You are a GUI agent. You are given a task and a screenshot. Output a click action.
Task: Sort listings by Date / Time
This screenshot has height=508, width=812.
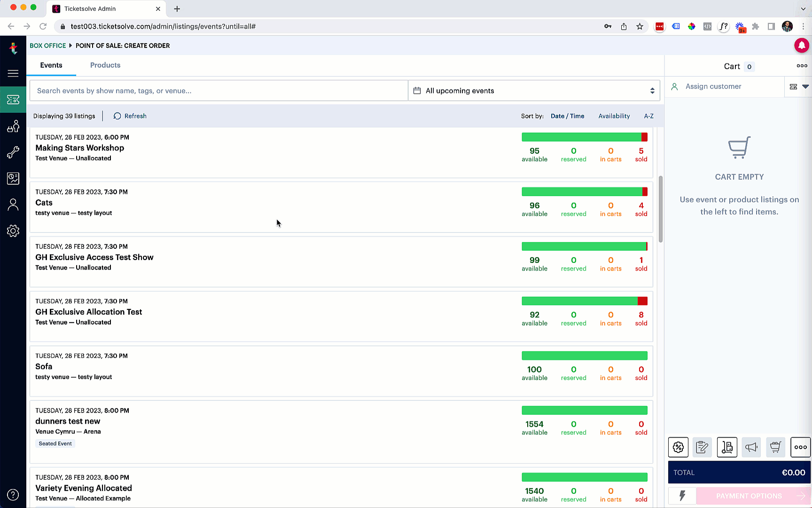[568, 116]
